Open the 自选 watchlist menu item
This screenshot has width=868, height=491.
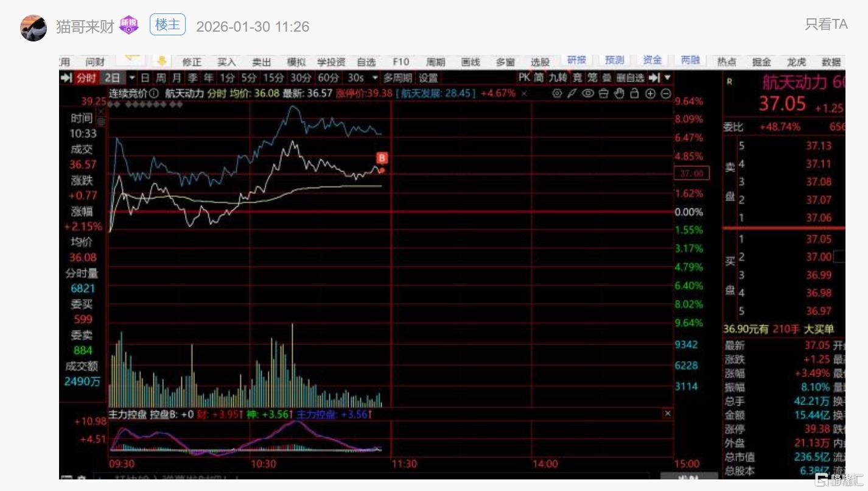(366, 62)
